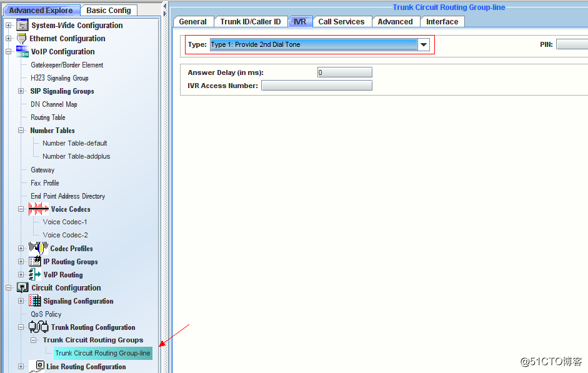
Task: Select Number Table-addplus item
Action: pos(76,156)
